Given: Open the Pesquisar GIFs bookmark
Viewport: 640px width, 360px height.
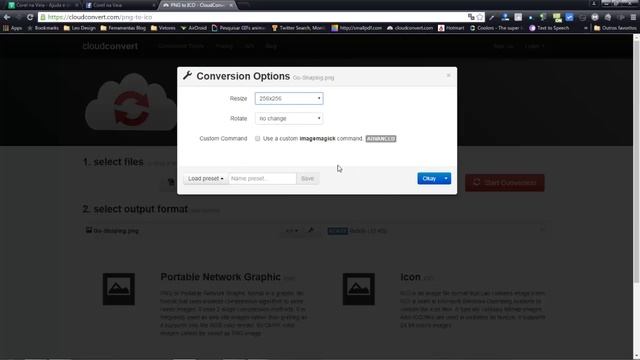Looking at the screenshot, I should pos(238,28).
